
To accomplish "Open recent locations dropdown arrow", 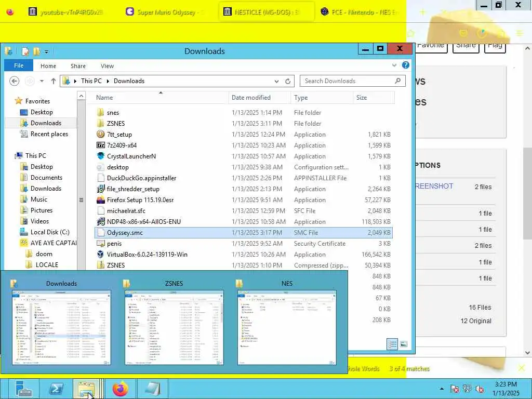I will (x=42, y=81).
